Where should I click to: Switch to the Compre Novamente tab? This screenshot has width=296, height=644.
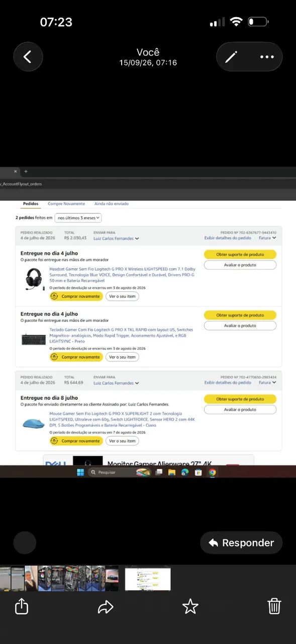[66, 204]
